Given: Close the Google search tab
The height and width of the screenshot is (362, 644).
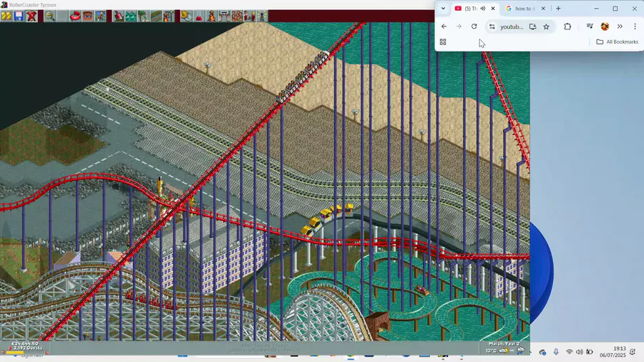Looking at the screenshot, I should (x=543, y=8).
